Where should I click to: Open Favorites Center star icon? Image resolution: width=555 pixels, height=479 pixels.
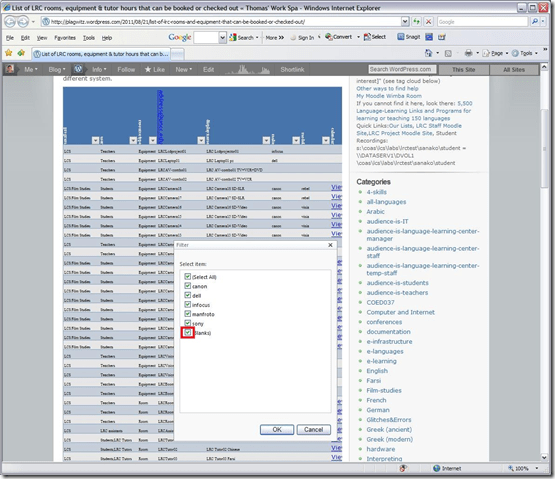tap(8, 53)
